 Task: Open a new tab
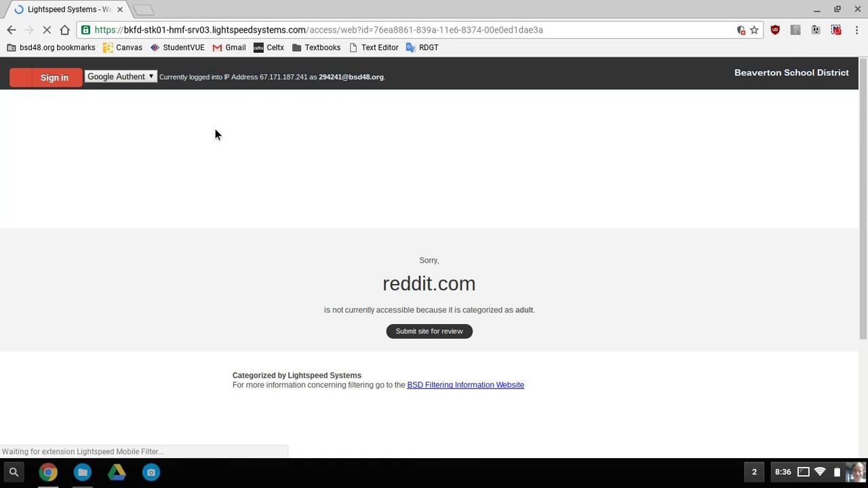143,10
